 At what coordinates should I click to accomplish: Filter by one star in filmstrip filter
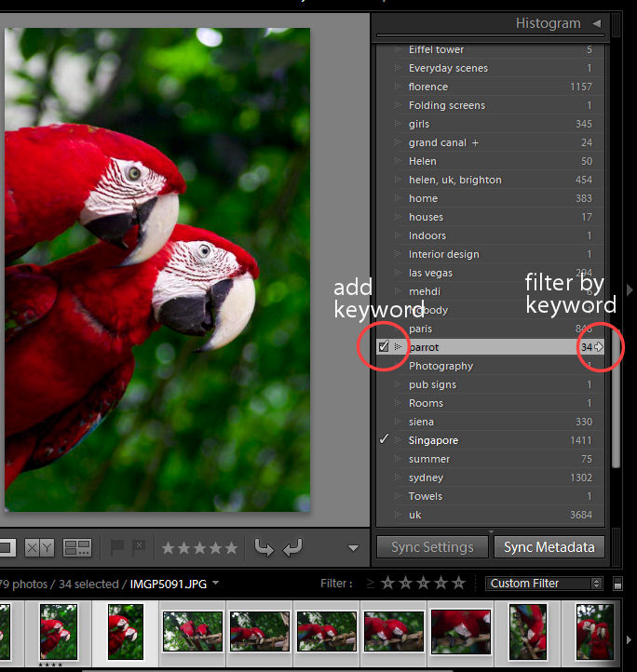pyautogui.click(x=388, y=584)
